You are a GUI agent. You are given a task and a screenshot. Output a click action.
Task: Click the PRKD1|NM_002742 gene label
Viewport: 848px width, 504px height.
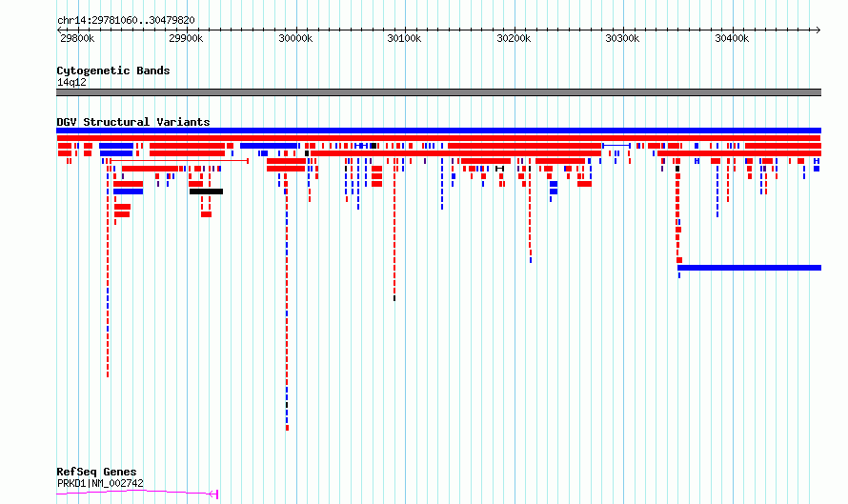(100, 483)
